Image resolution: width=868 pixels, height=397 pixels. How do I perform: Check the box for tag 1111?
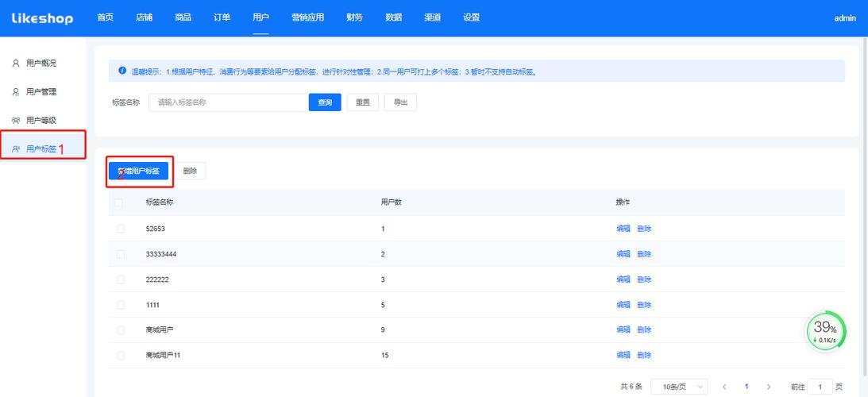click(x=121, y=305)
